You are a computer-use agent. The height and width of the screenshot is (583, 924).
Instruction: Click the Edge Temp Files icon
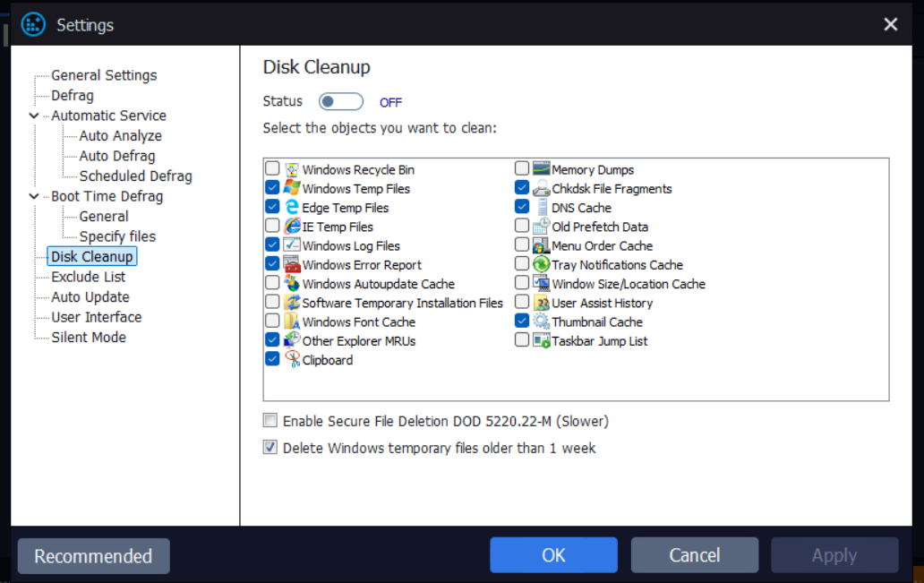point(292,208)
